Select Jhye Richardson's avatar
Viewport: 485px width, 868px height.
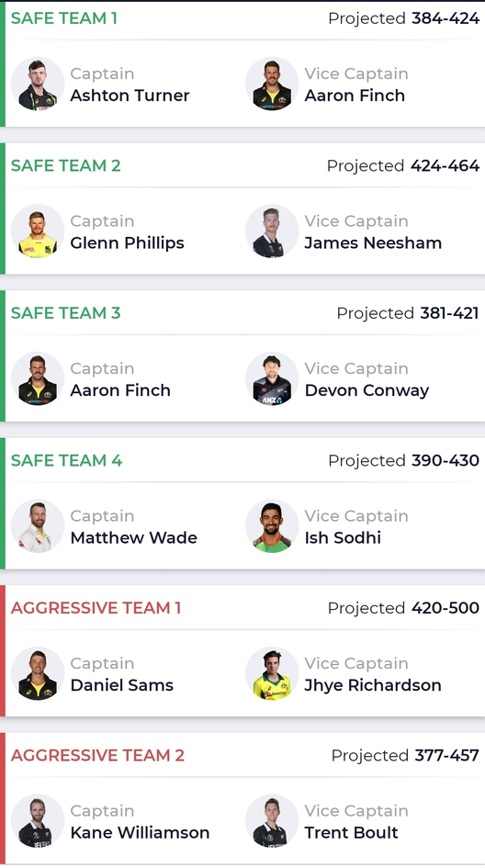click(x=272, y=673)
